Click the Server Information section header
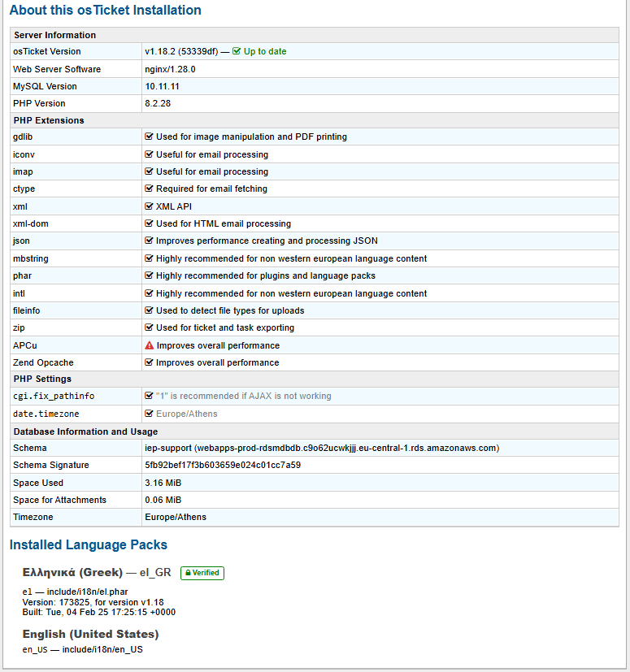Screen dimensions: 630x672 click(x=55, y=35)
